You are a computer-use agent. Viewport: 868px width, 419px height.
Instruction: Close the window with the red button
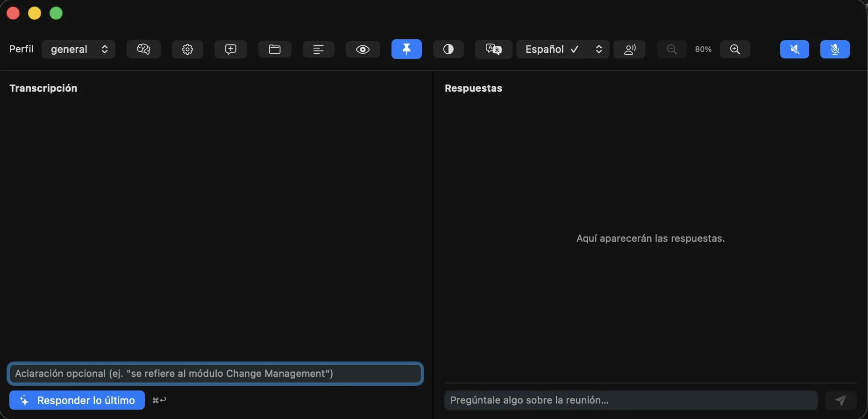tap(13, 13)
